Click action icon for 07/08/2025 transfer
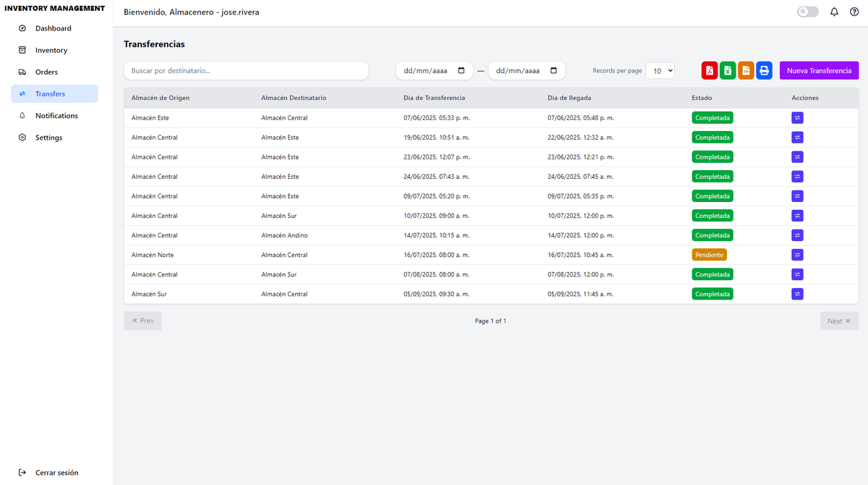 pyautogui.click(x=797, y=274)
